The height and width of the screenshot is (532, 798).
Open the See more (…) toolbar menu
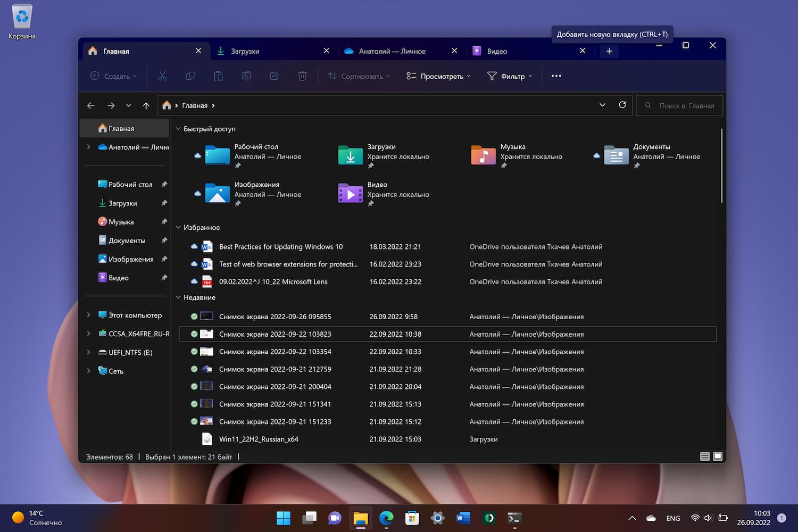click(x=556, y=76)
